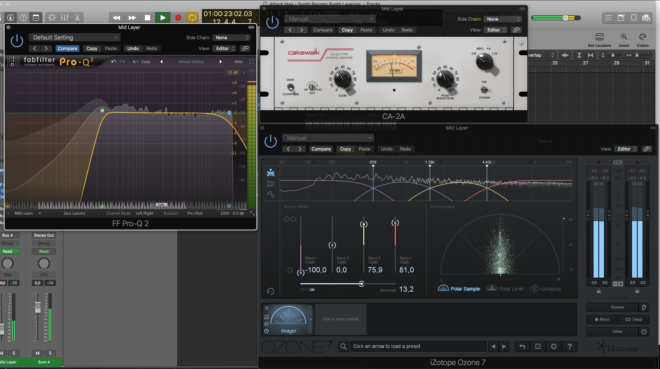The height and width of the screenshot is (369, 660).
Task: Click Compare in CA-2A plugin header
Action: pos(323,30)
